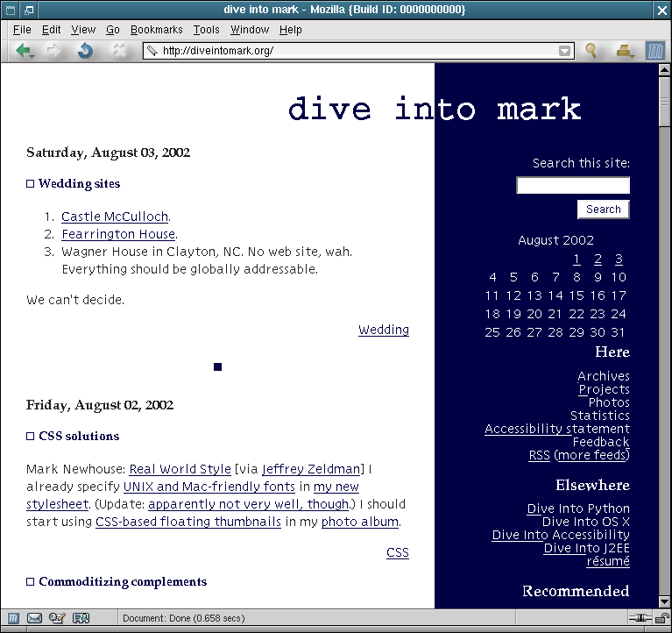Viewport: 672px width, 633px height.
Task: Open the Castle McCulloch link
Action: click(x=115, y=217)
